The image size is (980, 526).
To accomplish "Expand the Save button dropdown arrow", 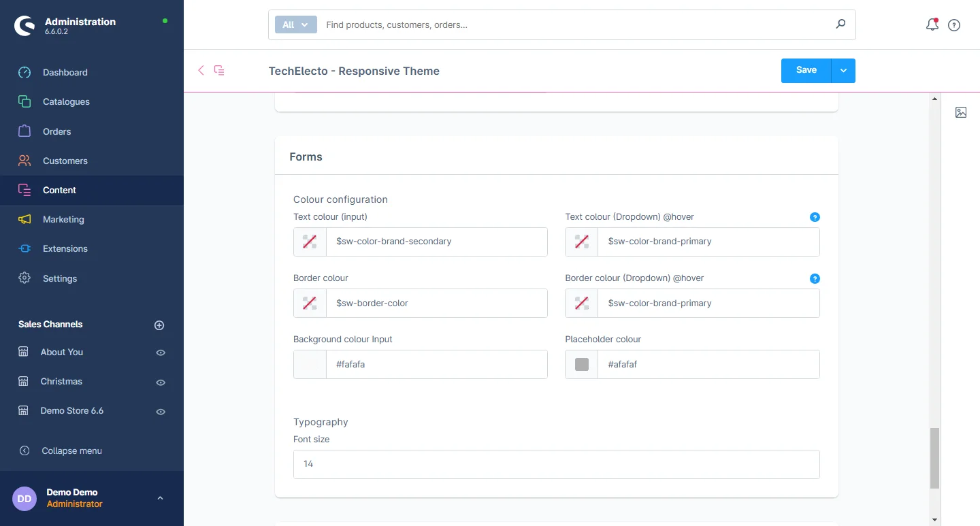I will 843,71.
